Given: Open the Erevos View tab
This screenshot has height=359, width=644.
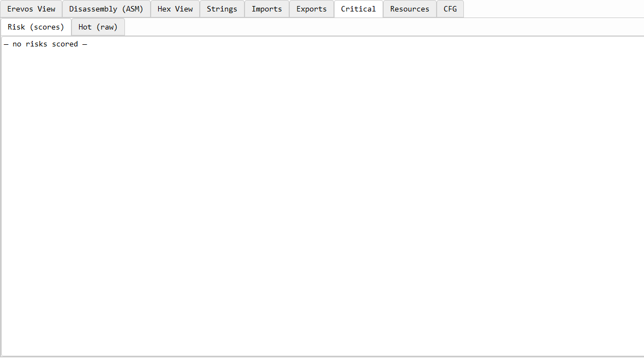Looking at the screenshot, I should tap(31, 9).
